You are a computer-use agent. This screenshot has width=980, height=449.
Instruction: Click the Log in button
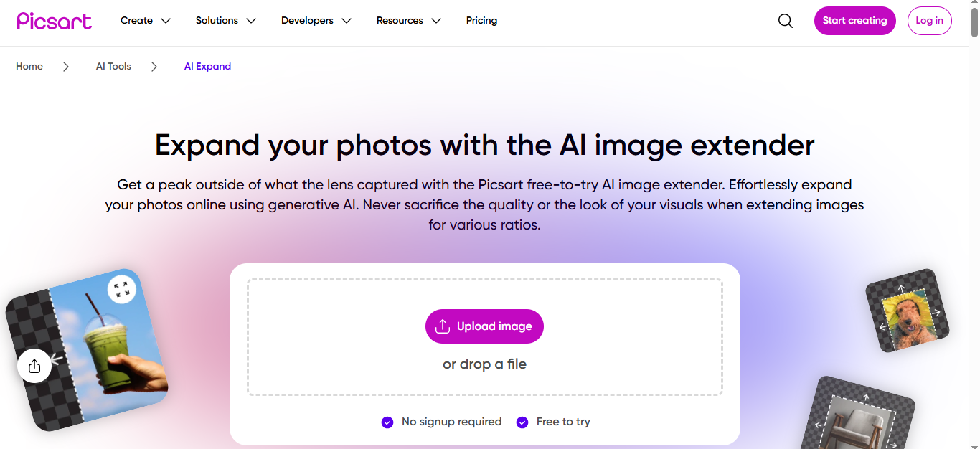[x=929, y=21]
